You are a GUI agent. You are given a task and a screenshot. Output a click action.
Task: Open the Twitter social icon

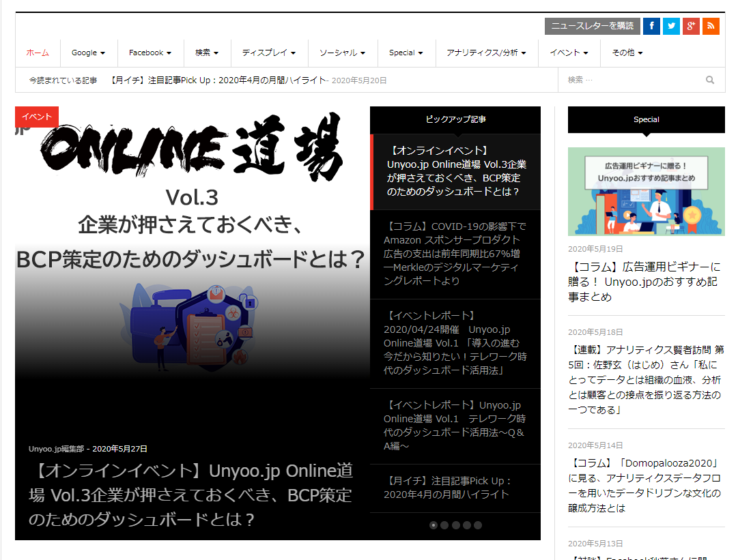671,26
